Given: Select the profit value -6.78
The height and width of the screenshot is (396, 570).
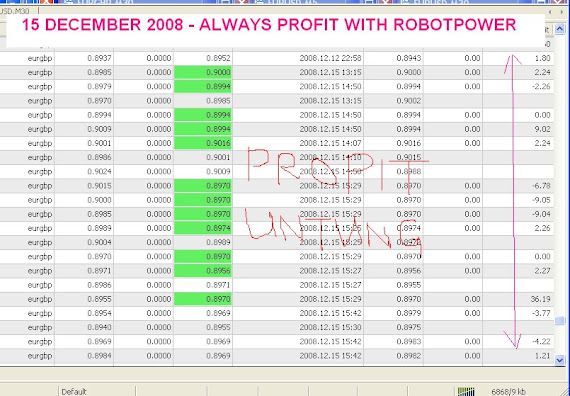Looking at the screenshot, I should click(x=541, y=186).
